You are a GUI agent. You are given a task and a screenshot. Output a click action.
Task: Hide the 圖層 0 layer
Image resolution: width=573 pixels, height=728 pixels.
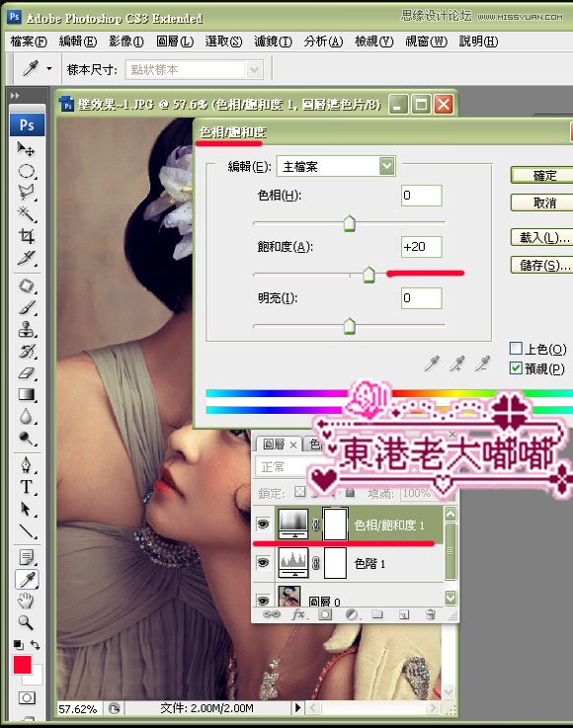tap(263, 601)
